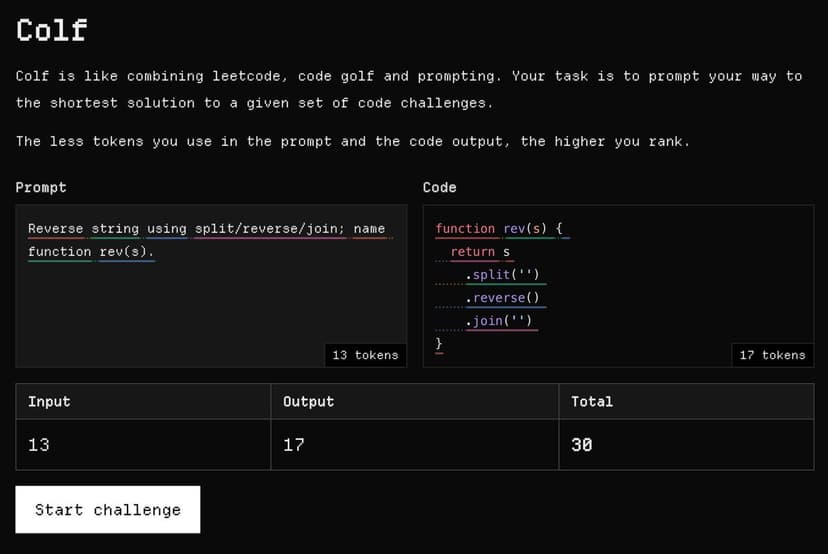Click the '.split('')' code line
This screenshot has width=828, height=554.
pyautogui.click(x=503, y=275)
